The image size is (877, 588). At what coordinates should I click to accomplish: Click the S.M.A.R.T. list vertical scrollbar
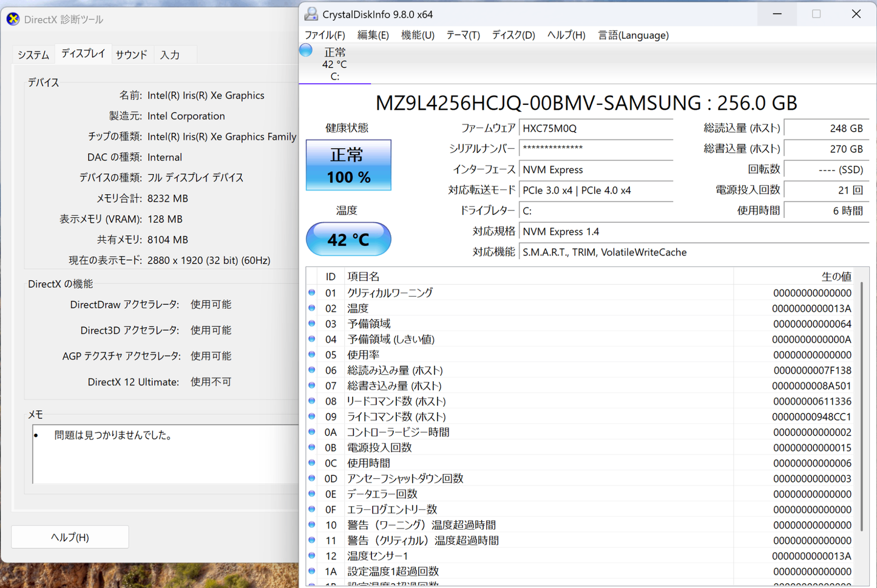[862, 407]
